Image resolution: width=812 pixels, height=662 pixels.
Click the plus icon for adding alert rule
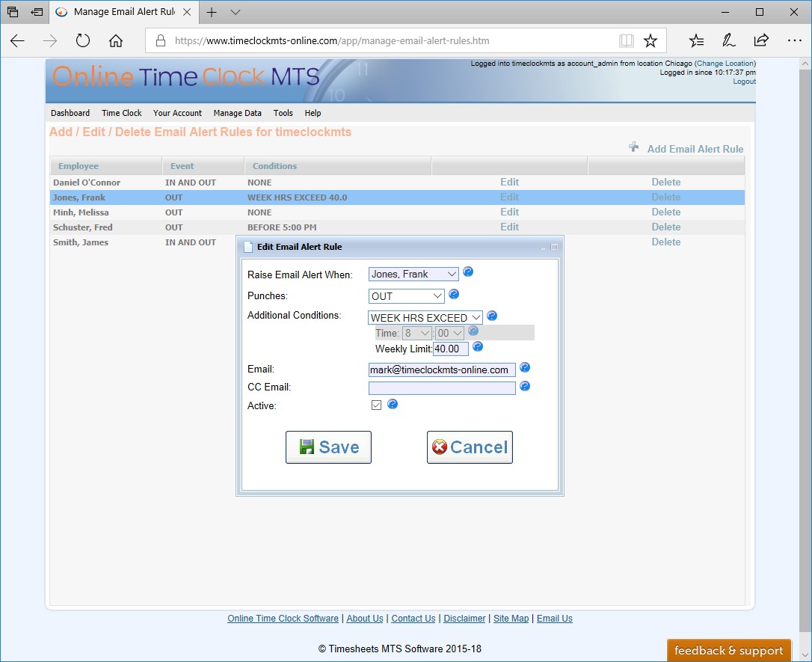[633, 147]
